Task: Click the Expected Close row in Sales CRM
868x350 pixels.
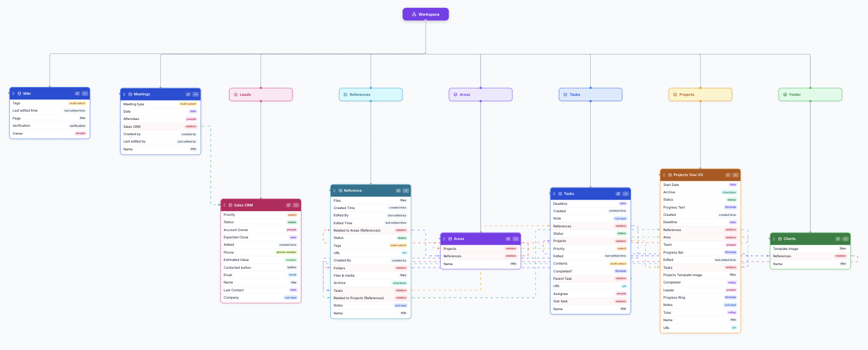Action: 261,237
